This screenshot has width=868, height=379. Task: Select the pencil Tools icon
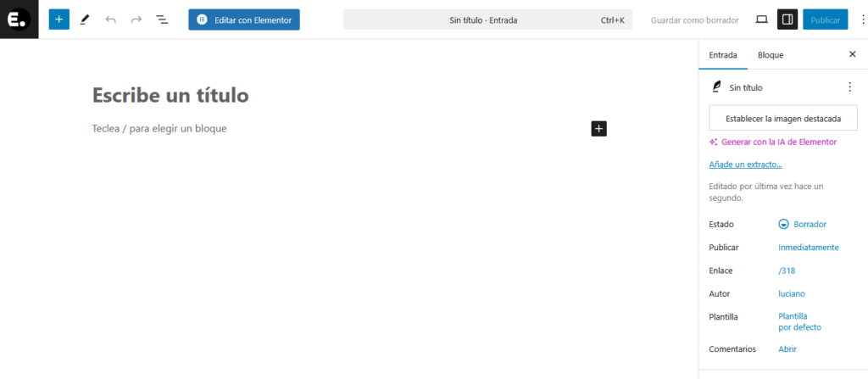85,20
